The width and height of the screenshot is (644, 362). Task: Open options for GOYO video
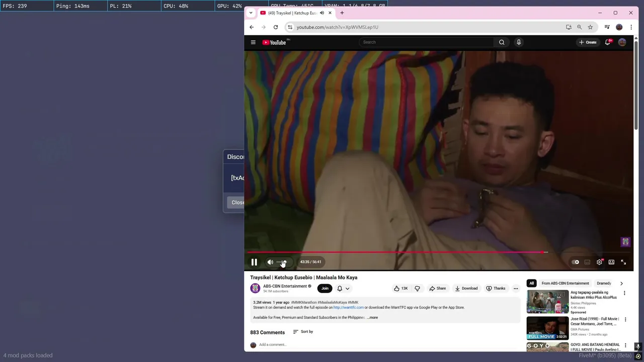625,345
